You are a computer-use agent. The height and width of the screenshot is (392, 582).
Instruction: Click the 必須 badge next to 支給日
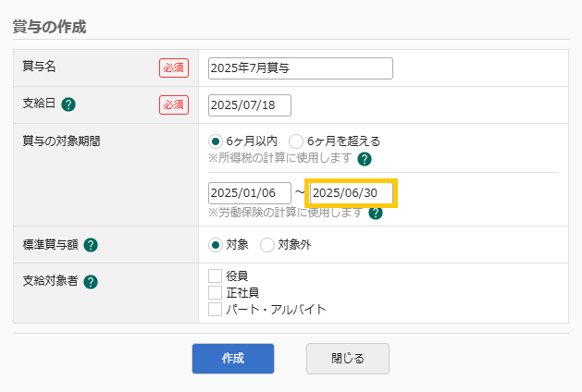pos(173,104)
